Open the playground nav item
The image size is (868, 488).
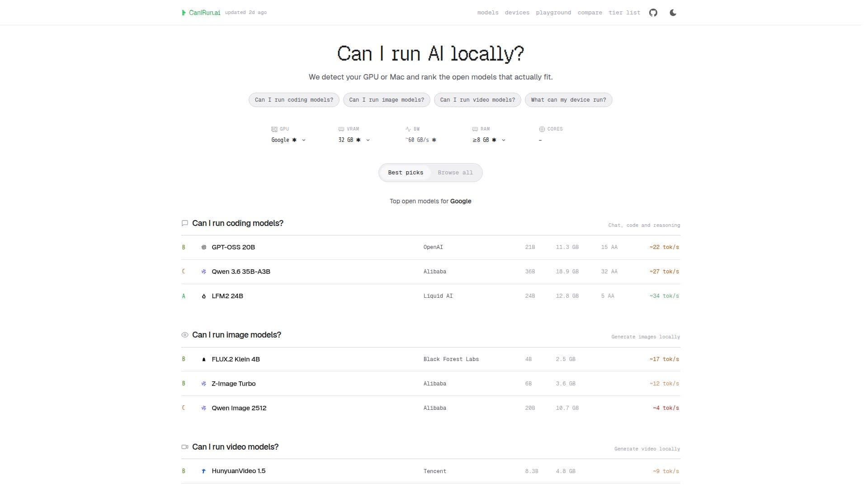tap(553, 13)
